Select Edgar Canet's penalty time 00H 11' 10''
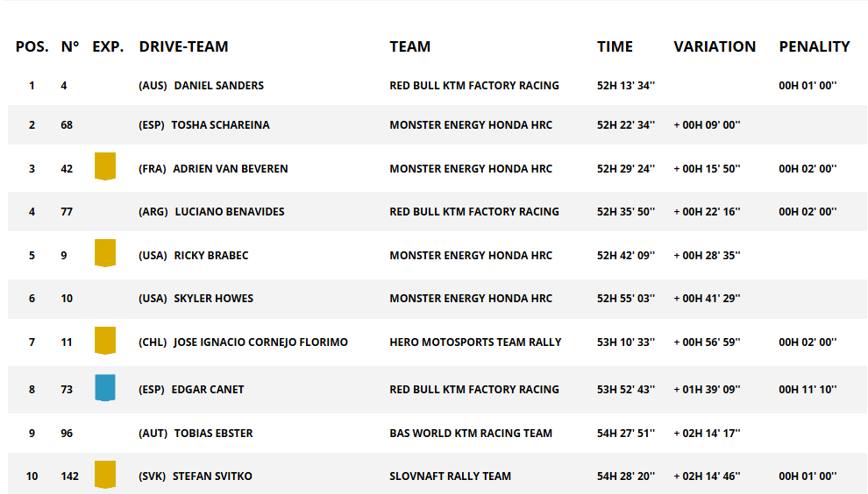Screen dimensions: 868x494 pos(808,390)
